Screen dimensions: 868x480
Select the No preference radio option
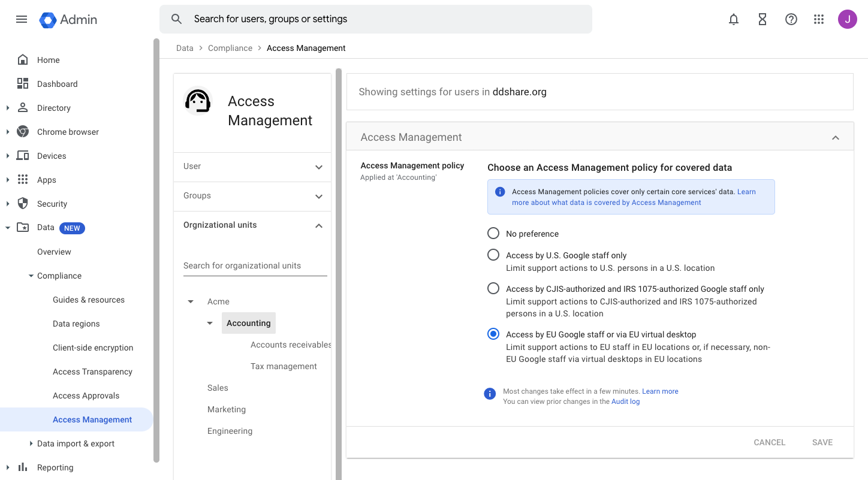coord(493,233)
